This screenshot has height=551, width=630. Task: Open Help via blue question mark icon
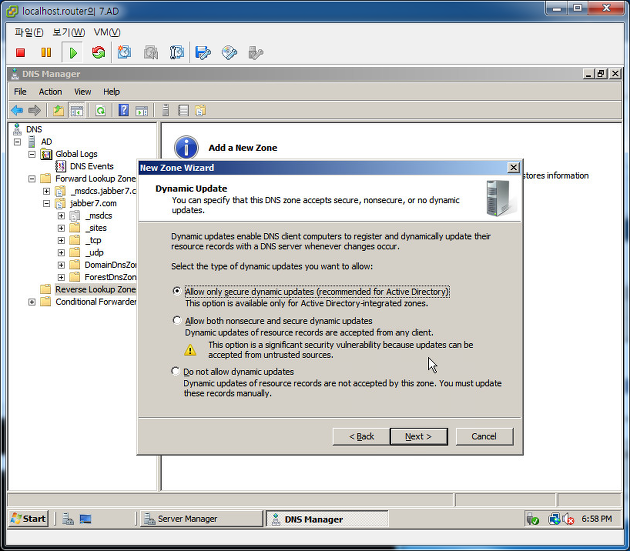click(124, 110)
